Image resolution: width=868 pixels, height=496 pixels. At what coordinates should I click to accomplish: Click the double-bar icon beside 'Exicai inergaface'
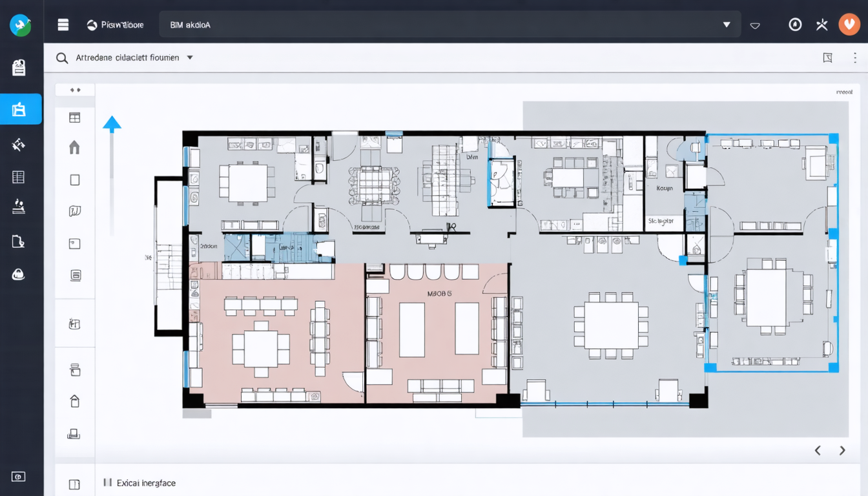pos(107,482)
